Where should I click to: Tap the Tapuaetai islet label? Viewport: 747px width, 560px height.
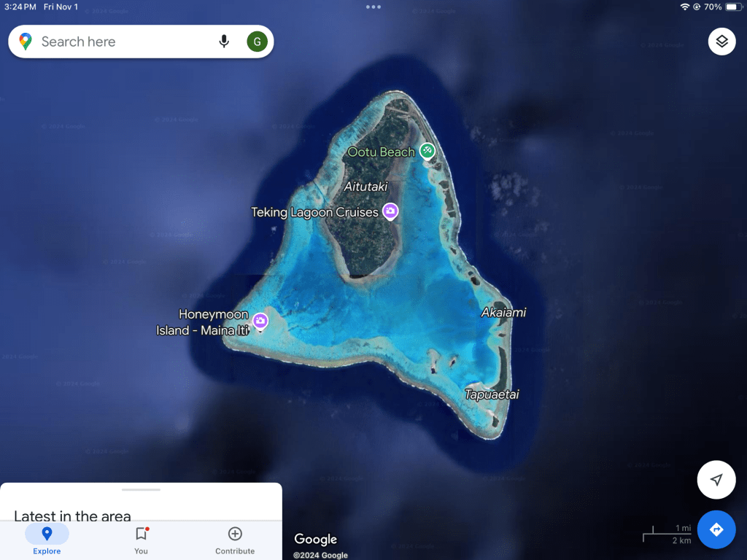coord(492,394)
